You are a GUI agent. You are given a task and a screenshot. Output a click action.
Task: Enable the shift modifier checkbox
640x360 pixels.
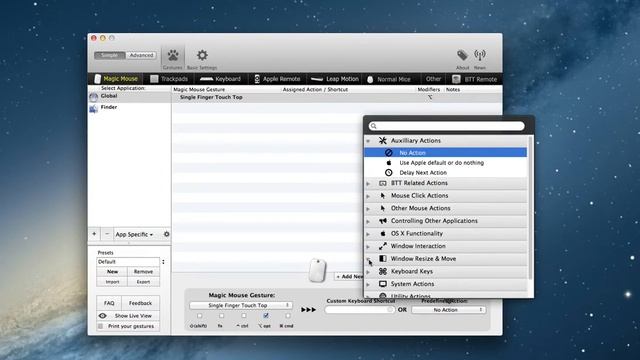point(199,316)
